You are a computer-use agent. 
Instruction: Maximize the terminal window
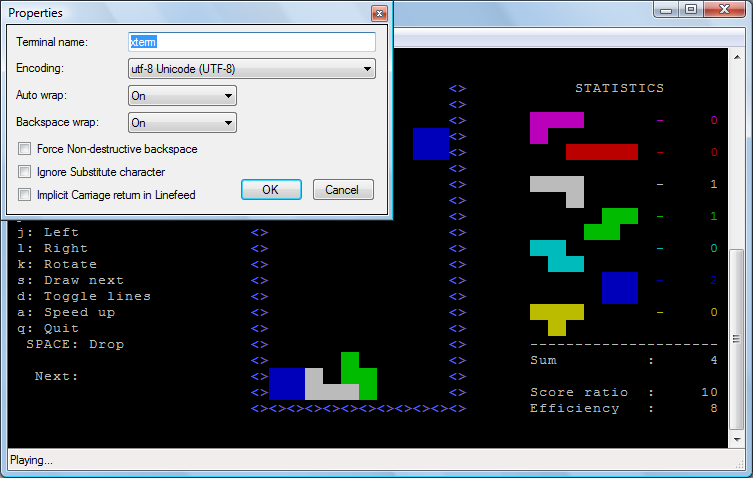[691, 10]
